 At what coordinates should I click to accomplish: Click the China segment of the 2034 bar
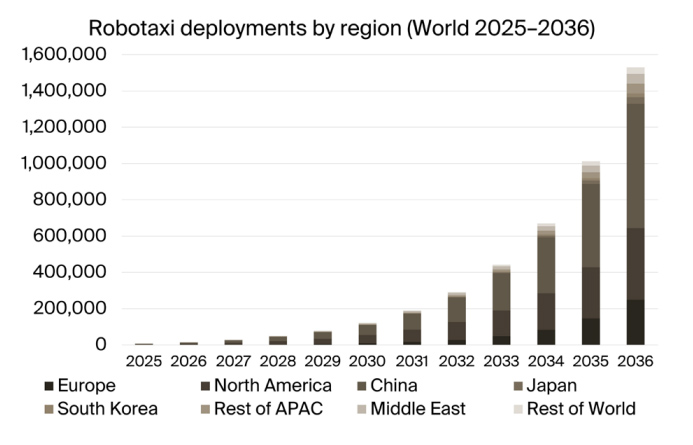(x=546, y=265)
